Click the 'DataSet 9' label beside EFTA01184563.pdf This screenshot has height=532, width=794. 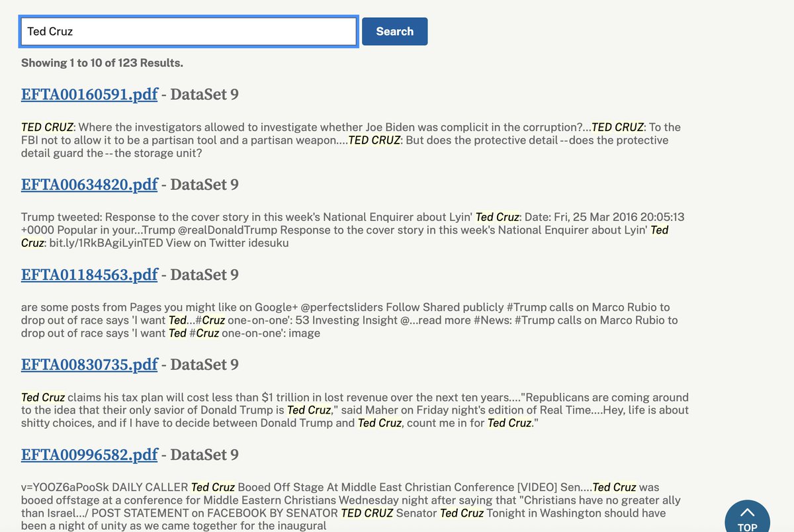204,275
